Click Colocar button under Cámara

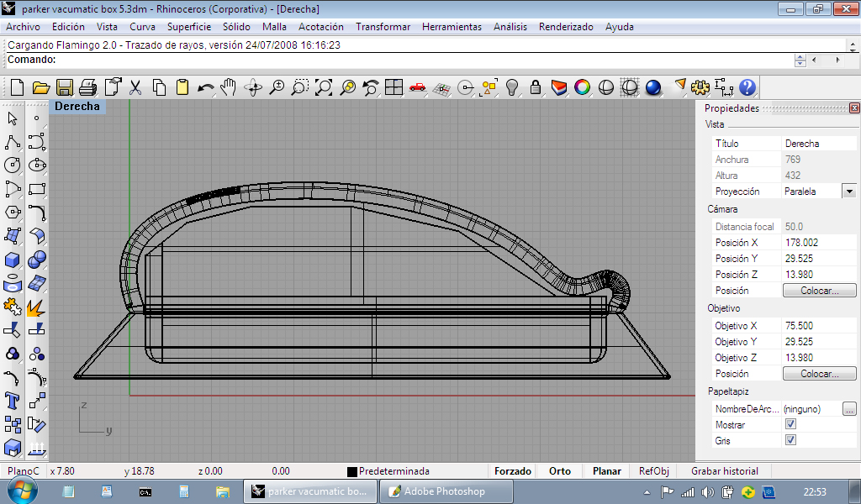[819, 291]
